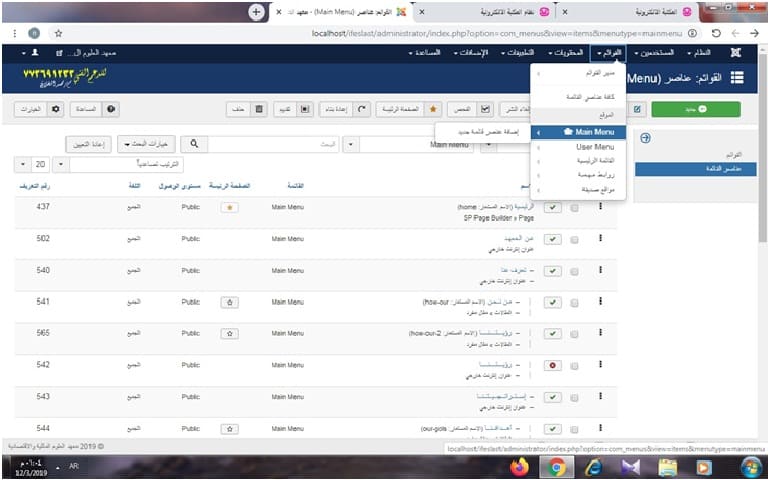
Task: Select checkbox of row 542
Action: pyautogui.click(x=574, y=366)
